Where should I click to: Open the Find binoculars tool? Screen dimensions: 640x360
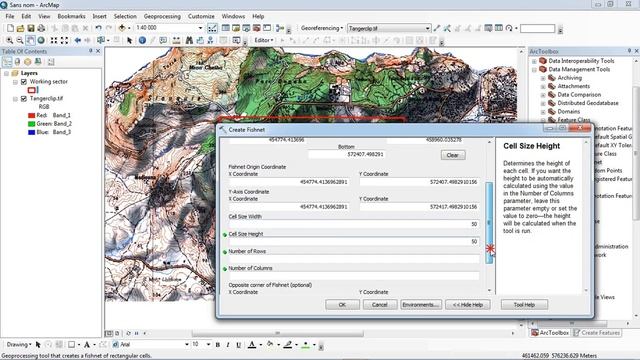[x=189, y=40]
